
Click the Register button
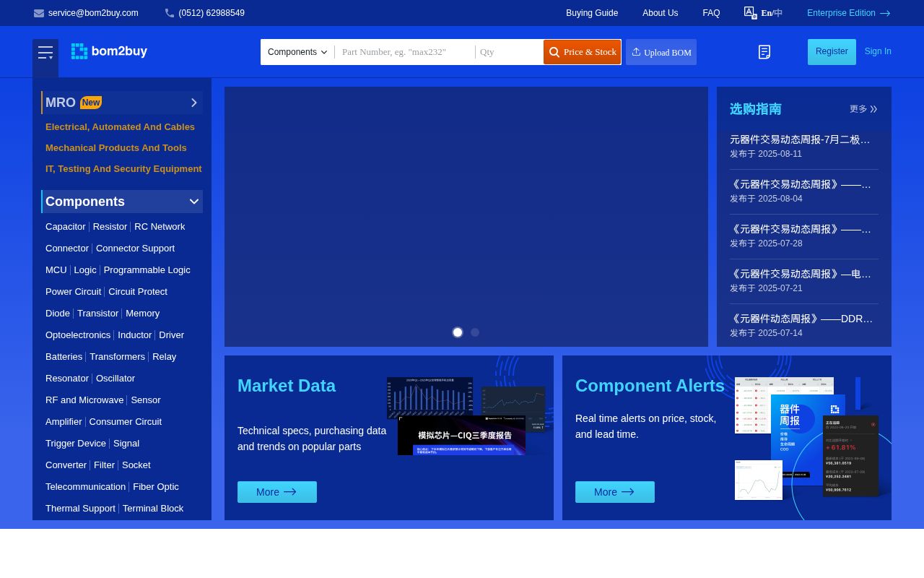(832, 51)
